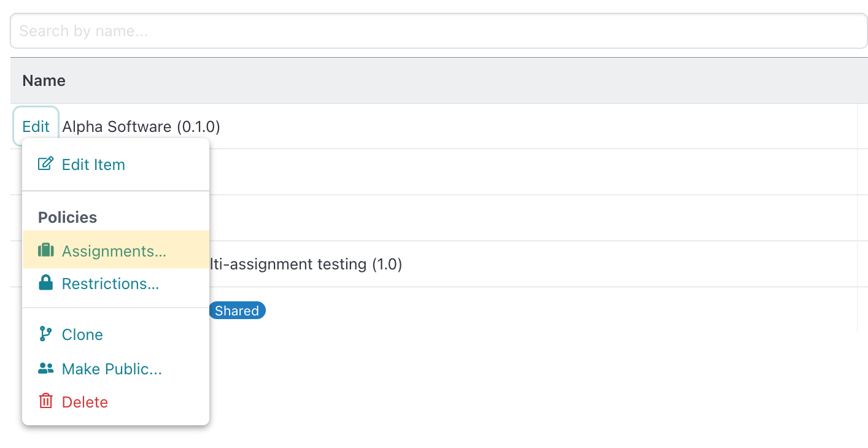Click the Policies section heading

tap(68, 217)
